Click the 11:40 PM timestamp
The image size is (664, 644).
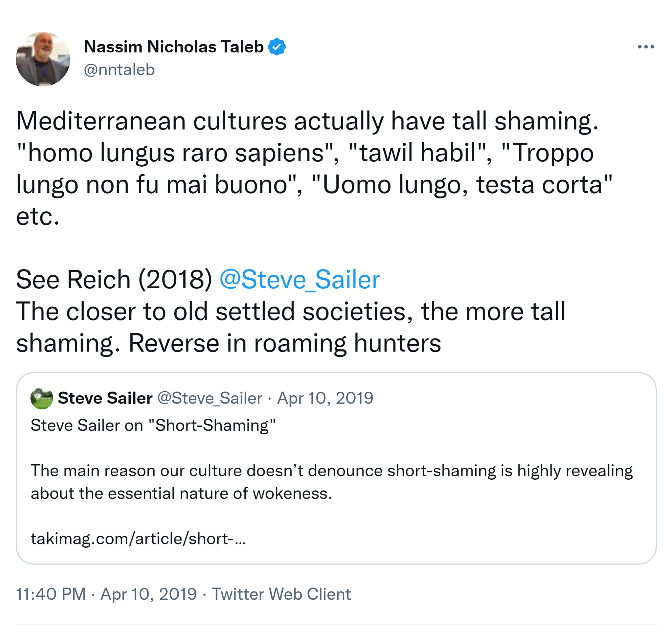click(51, 594)
